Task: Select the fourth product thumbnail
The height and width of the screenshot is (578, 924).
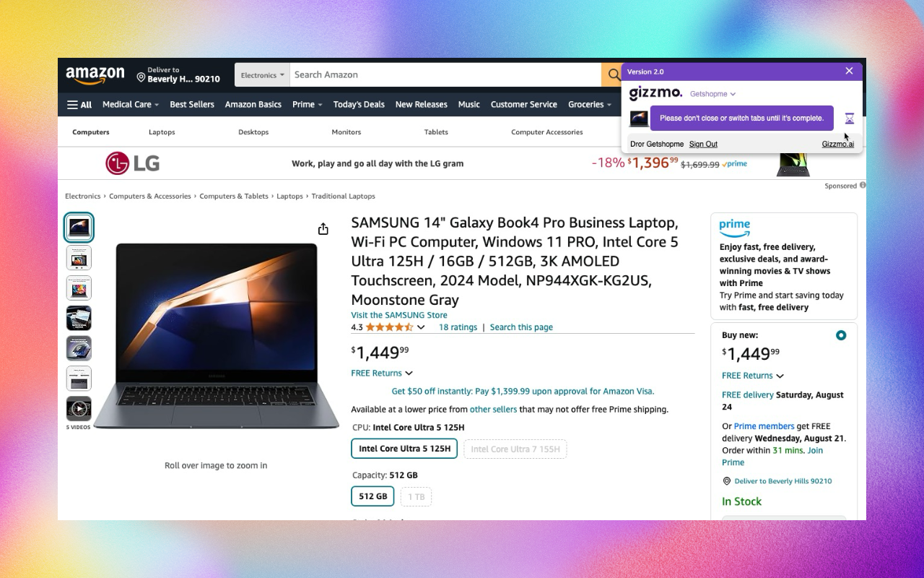Action: [x=79, y=318]
